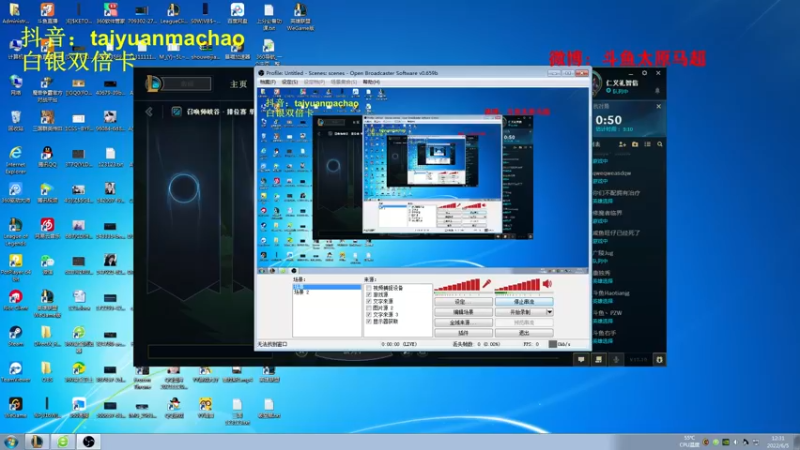
Task: Toggle voice microphone icon at League client bottom
Action: 616,360
